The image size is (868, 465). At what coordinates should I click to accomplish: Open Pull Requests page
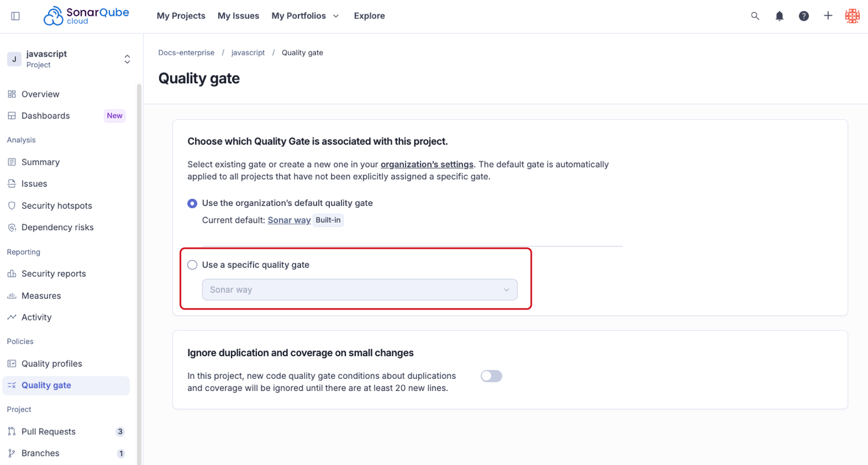49,431
